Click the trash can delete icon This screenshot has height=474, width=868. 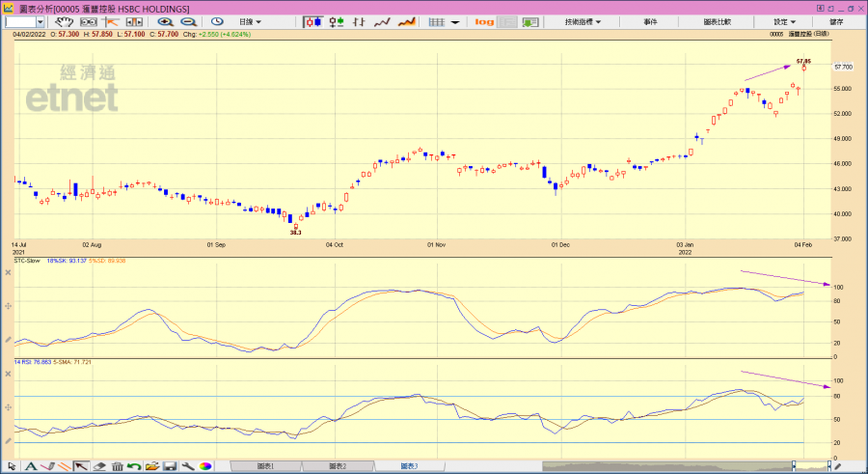(117, 466)
